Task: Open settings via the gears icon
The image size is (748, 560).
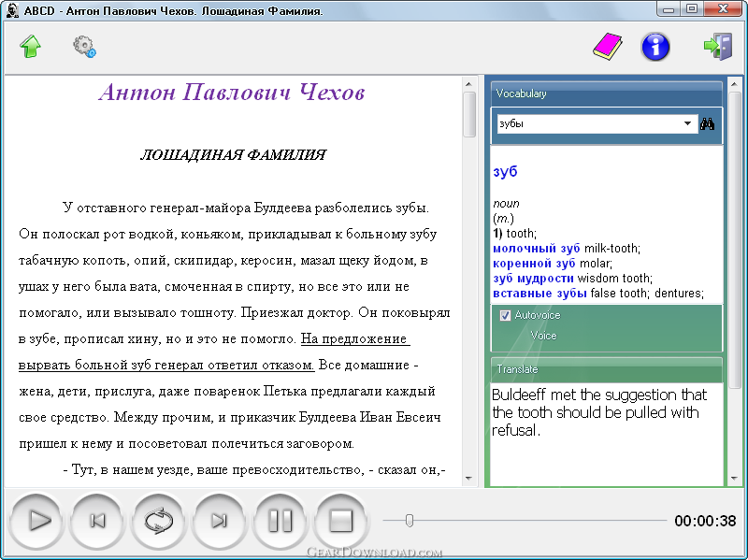Action: tap(84, 47)
